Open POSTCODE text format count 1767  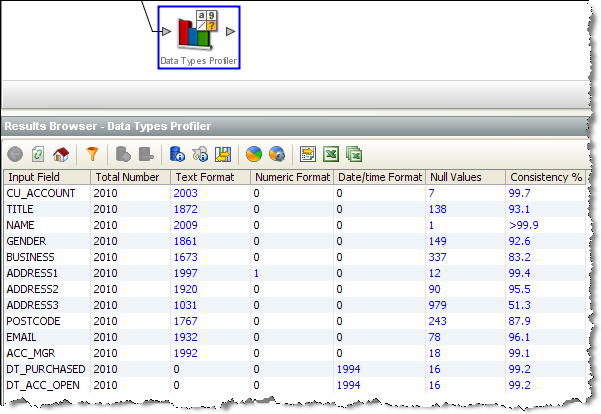click(x=186, y=321)
